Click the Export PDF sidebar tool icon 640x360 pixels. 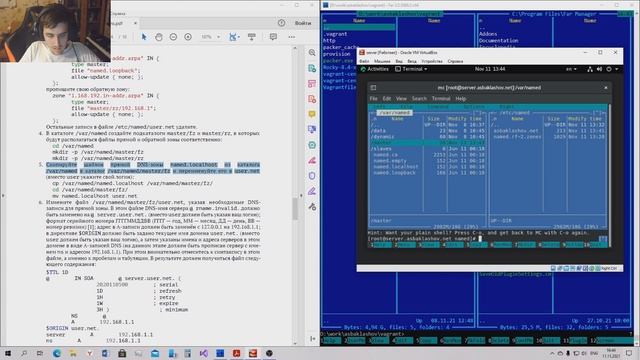click(x=312, y=68)
